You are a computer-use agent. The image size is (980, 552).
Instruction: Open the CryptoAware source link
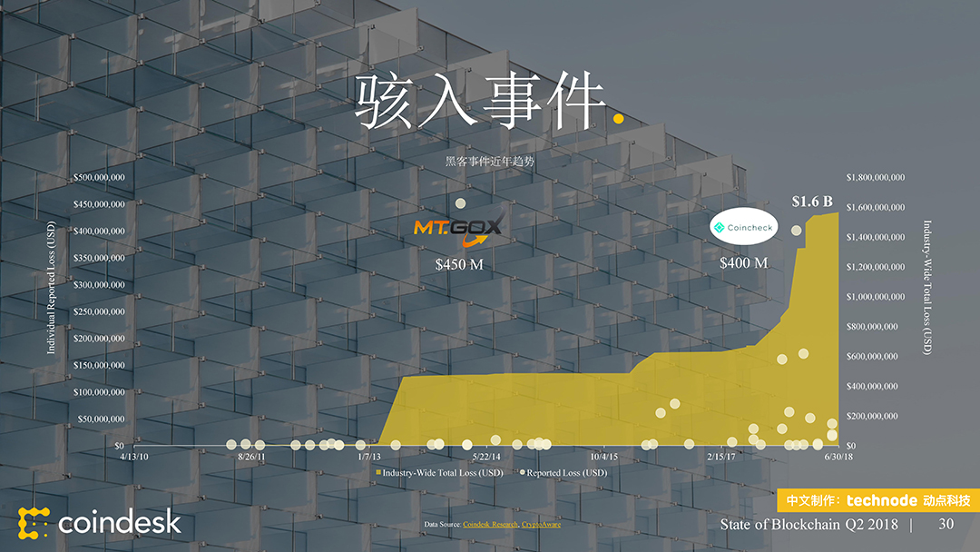coord(541,525)
